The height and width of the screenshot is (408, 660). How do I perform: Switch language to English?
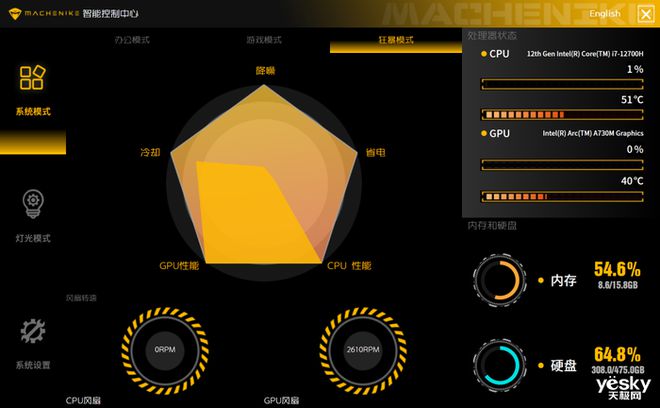click(604, 13)
